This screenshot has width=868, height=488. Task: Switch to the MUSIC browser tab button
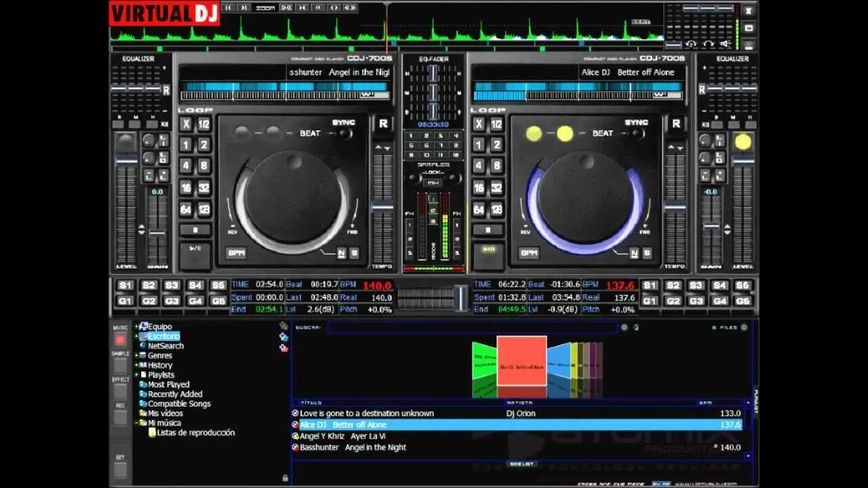point(120,340)
